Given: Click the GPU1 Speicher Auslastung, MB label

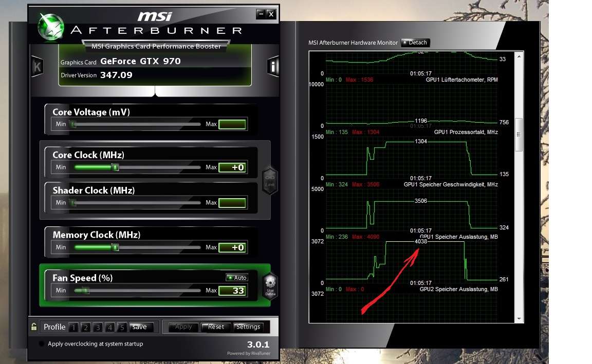Looking at the screenshot, I should coord(459,237).
